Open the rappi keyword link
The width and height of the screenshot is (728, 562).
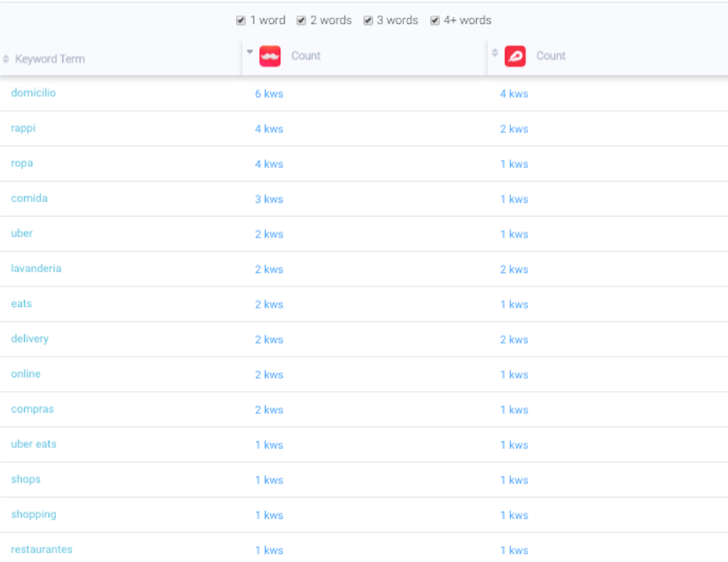click(23, 128)
